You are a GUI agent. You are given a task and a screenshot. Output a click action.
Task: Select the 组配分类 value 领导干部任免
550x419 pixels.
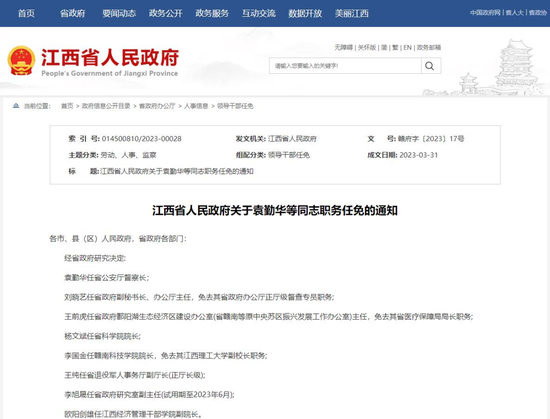(x=289, y=155)
